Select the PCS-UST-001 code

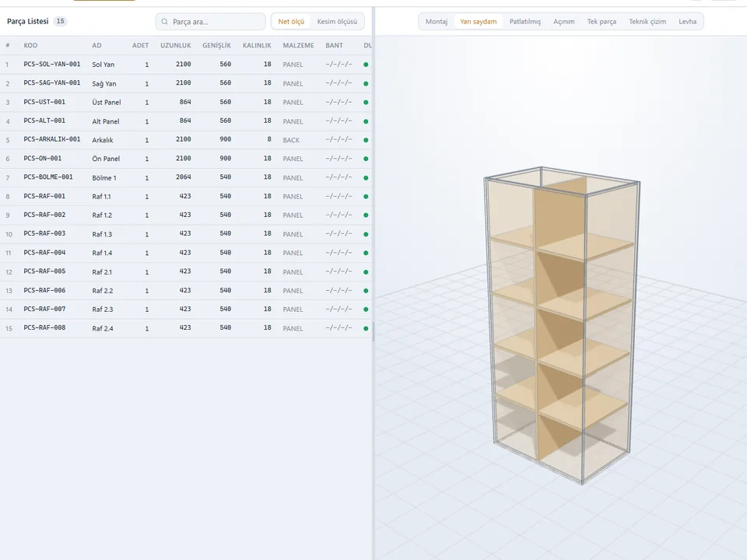[x=44, y=102]
